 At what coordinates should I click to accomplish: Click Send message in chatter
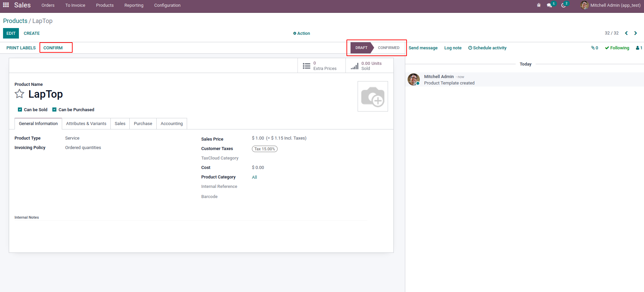tap(423, 48)
